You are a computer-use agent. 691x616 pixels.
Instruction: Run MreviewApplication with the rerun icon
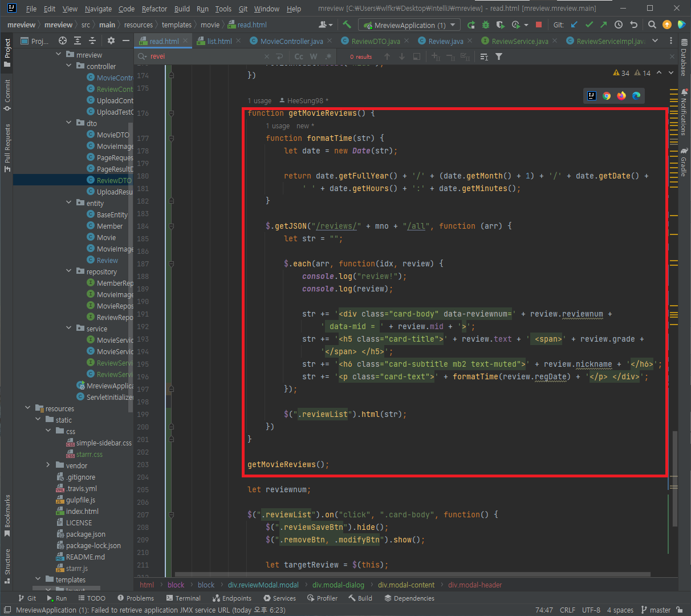[471, 25]
